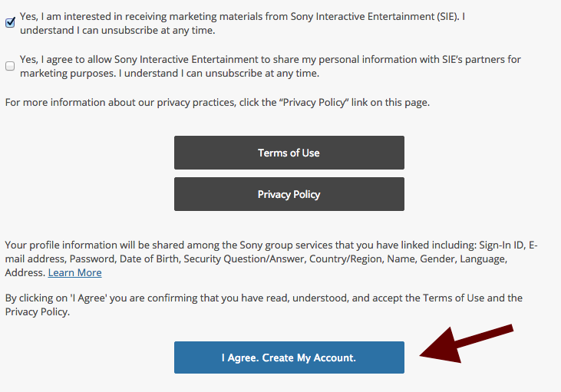Uncheck the SIE marketing materials checkbox
Image resolution: width=561 pixels, height=392 pixels.
pos(10,22)
